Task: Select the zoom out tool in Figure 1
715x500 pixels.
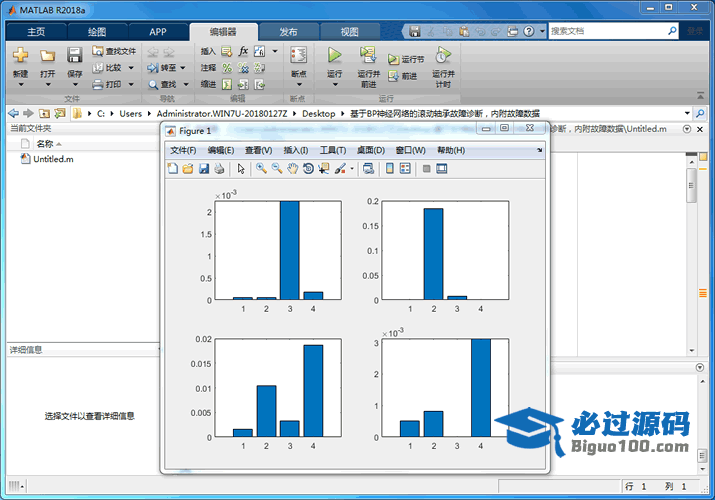Action: tap(277, 169)
